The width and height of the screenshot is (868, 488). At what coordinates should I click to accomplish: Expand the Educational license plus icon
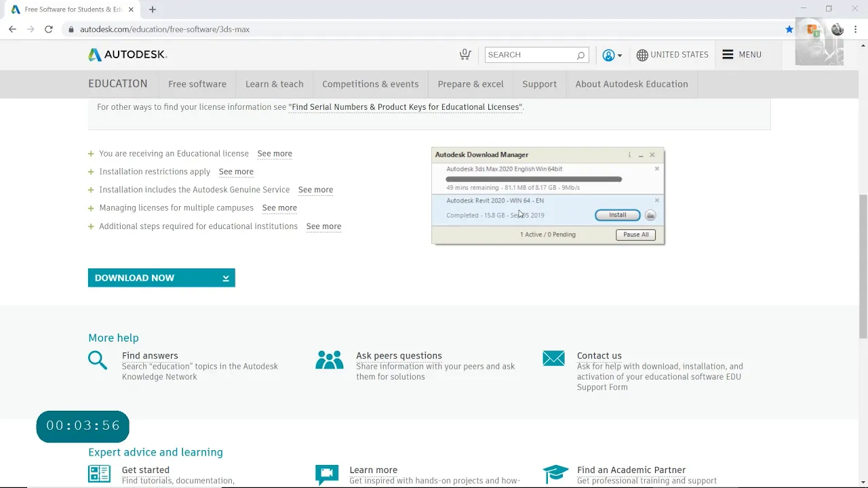(91, 154)
